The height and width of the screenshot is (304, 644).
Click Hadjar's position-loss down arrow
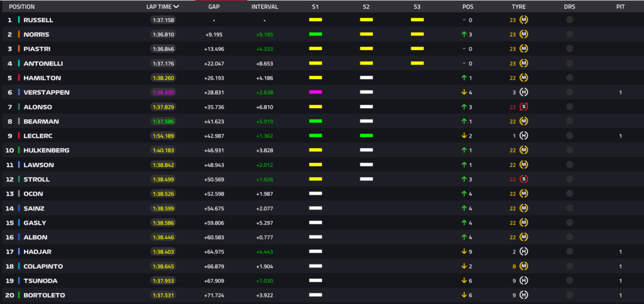pyautogui.click(x=464, y=251)
